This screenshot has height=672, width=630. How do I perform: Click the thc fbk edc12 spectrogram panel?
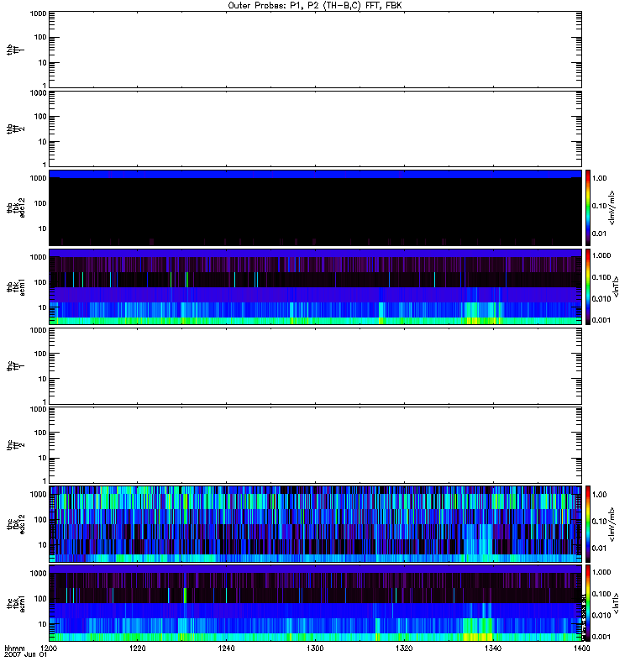pyautogui.click(x=315, y=524)
